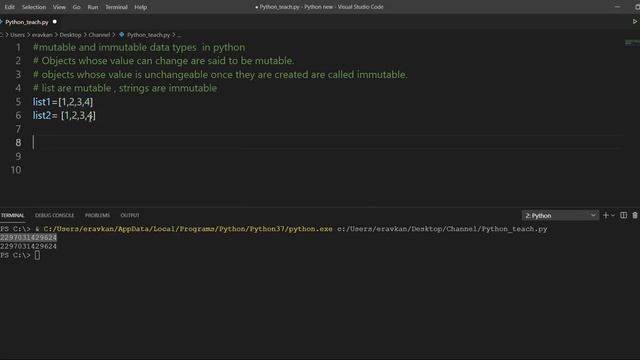
Task: Create a new terminal with plus icon
Action: point(606,216)
